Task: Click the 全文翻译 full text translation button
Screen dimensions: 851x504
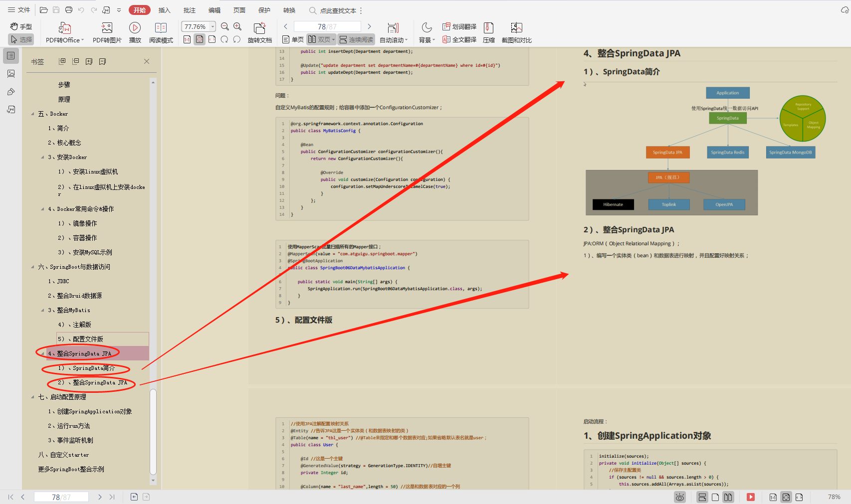Action: click(459, 39)
